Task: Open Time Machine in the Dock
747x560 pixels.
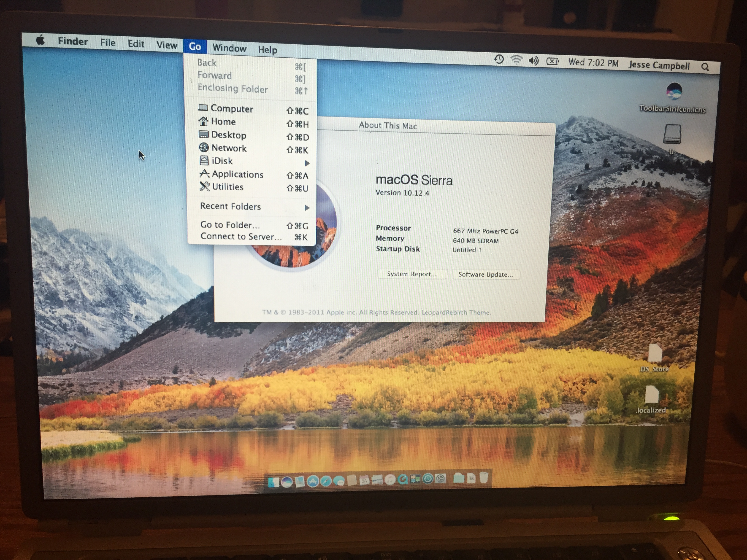Action: [428, 478]
